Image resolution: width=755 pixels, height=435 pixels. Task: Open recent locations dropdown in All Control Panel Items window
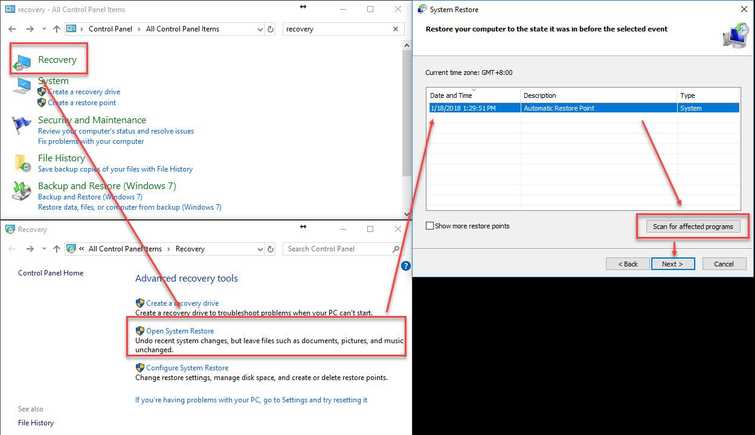(x=44, y=29)
